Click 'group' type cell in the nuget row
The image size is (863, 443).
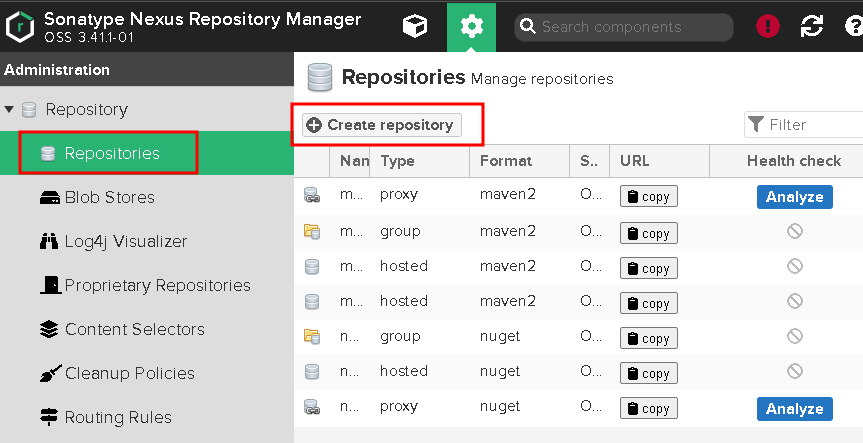click(x=400, y=336)
